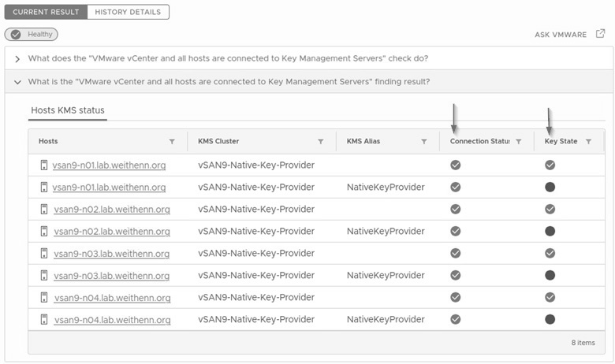
Task: Open vsan9-n02 host link in NativeKeyProvider row
Action: point(112,231)
